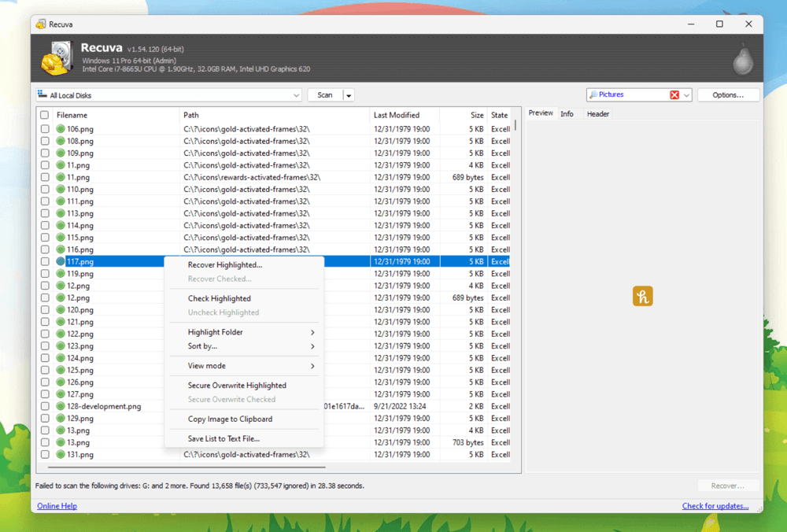Click the blue status dot beside highlighted 117.png
The image size is (787, 532).
(60, 261)
